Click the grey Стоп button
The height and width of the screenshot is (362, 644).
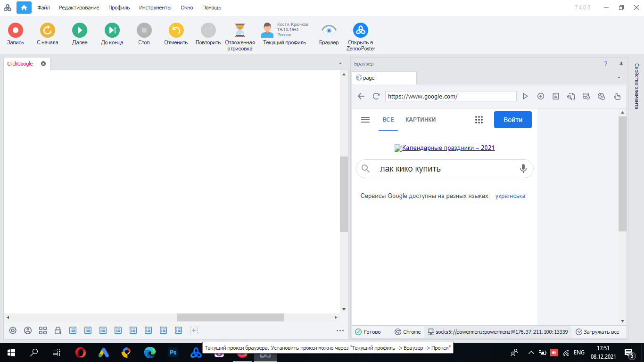coord(144,31)
